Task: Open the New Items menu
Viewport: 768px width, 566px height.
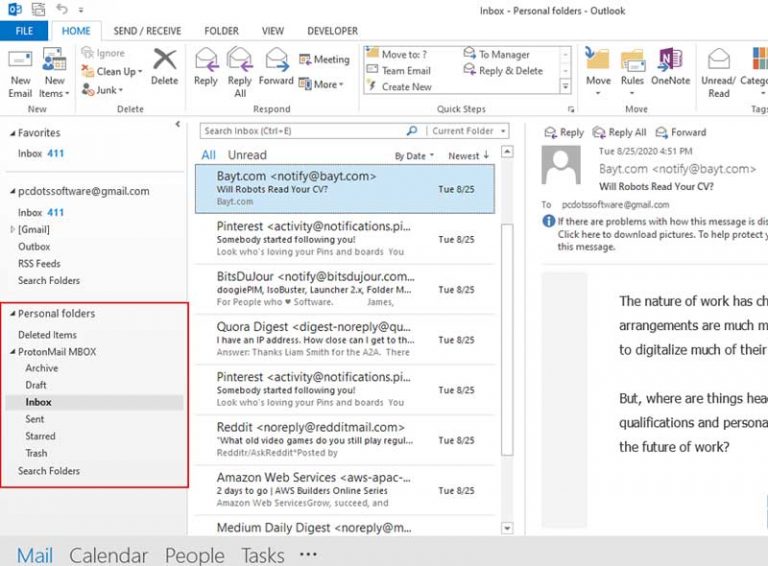Action: click(x=54, y=73)
